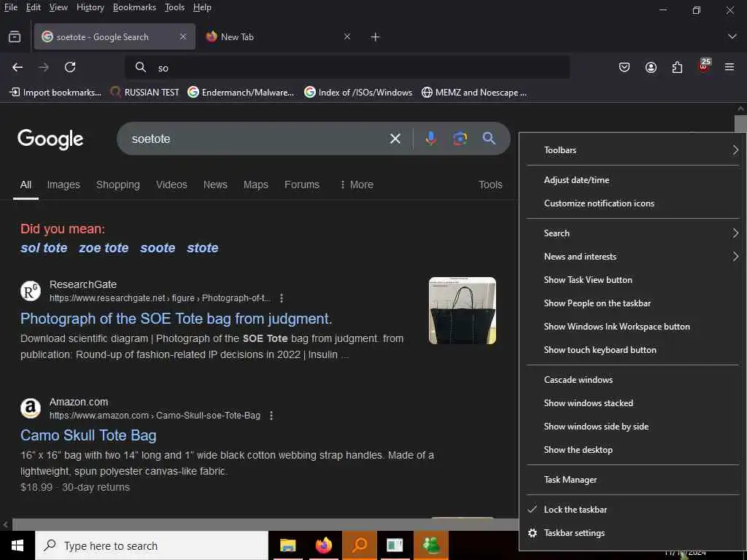
Task: Open the Firefox View icon left of tabs
Action: [x=15, y=36]
